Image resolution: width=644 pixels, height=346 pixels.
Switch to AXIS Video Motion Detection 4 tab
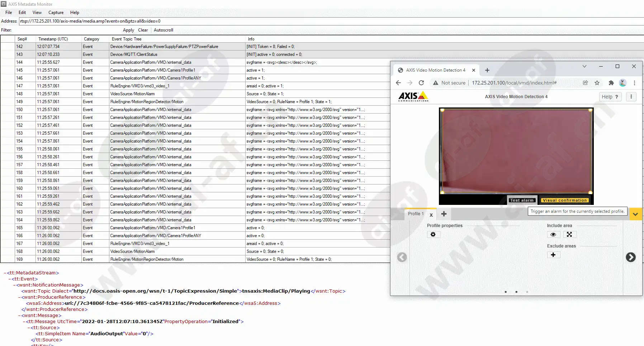435,70
